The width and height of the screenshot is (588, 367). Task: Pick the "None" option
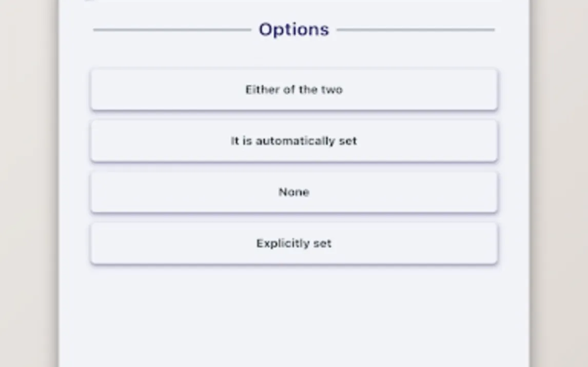point(293,192)
